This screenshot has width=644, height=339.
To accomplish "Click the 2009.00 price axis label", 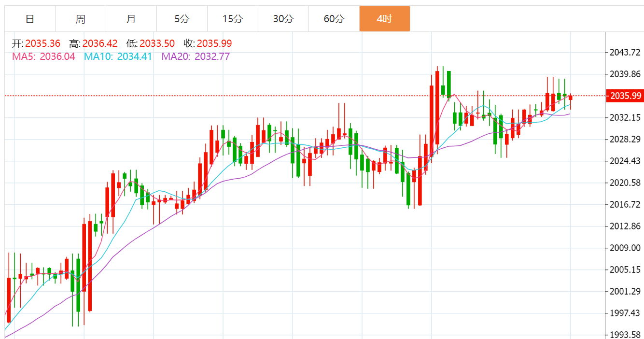I will [626, 248].
